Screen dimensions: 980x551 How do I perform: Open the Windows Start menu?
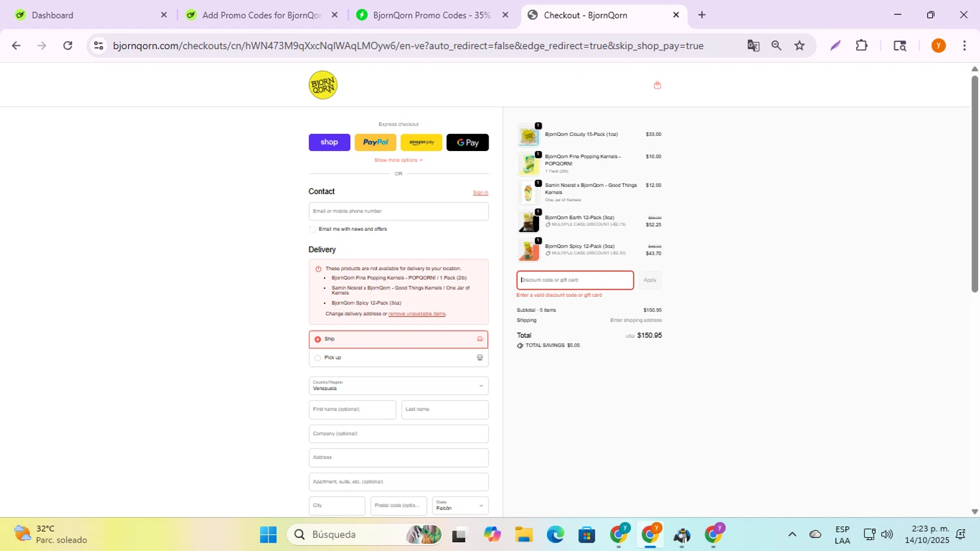(x=269, y=535)
